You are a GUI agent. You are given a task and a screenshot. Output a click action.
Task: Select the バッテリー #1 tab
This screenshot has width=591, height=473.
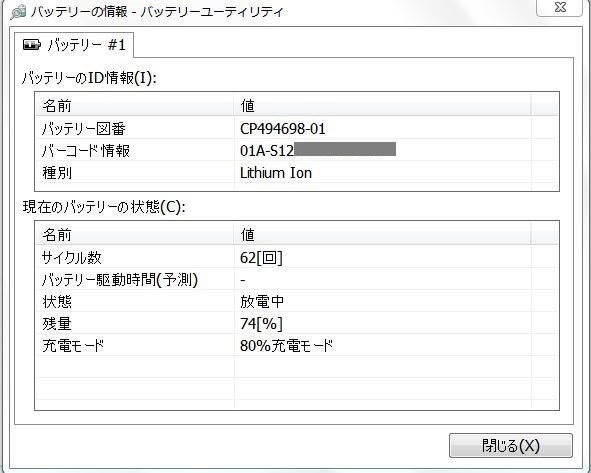point(74,45)
